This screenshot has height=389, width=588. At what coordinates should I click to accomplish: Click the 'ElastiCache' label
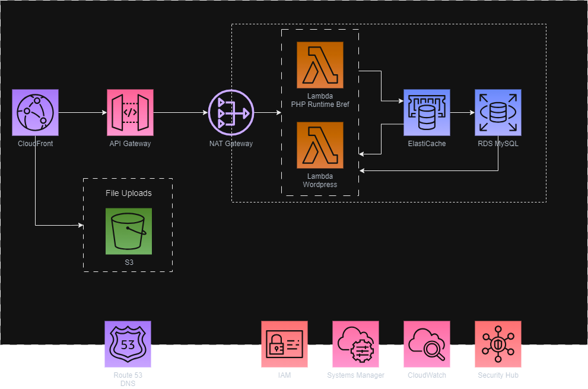[x=427, y=144]
